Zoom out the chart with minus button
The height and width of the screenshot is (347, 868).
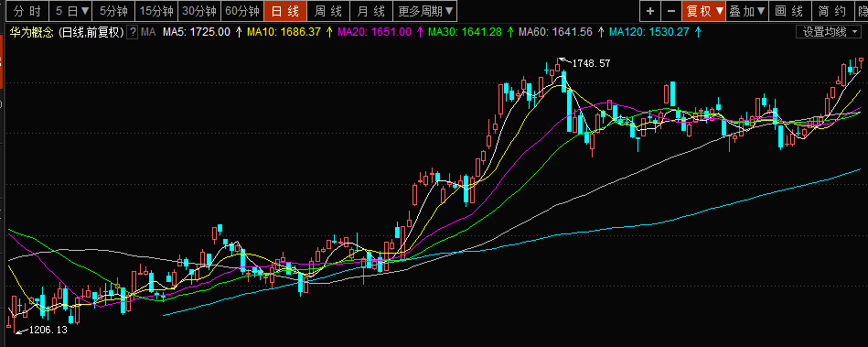coord(671,11)
